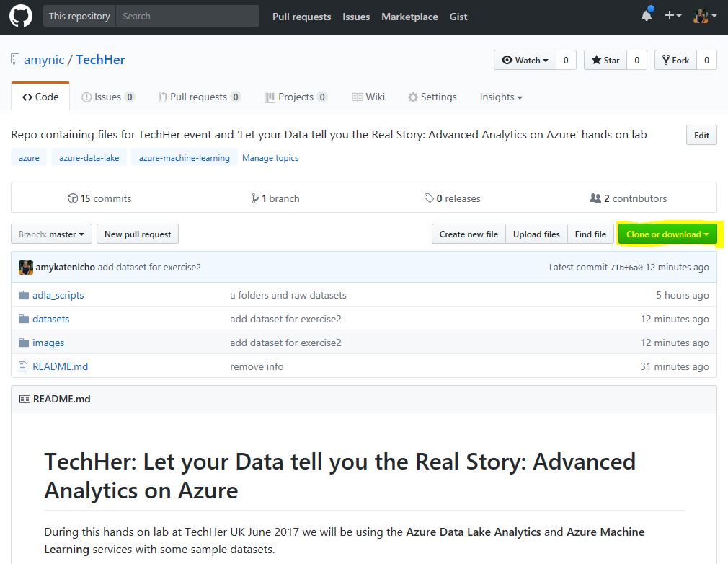Viewport: 728px width, 564px height.
Task: Click latest commit hash 71bf6a0
Action: coord(626,268)
